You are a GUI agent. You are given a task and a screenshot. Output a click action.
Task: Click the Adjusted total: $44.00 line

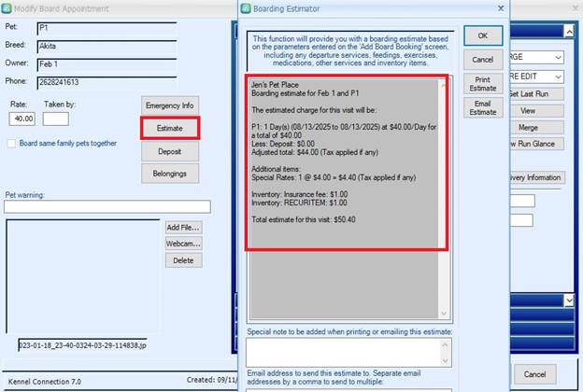point(315,152)
